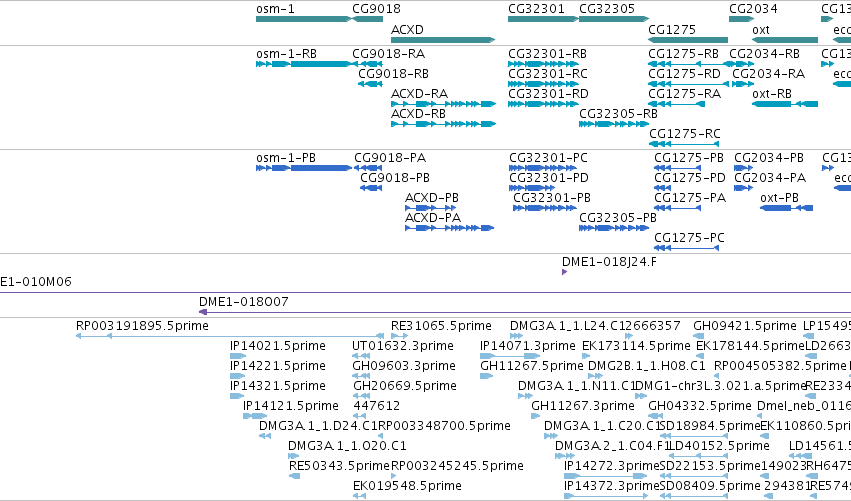The width and height of the screenshot is (851, 501).
Task: Select the CG9018-PA protein label
Action: point(390,158)
